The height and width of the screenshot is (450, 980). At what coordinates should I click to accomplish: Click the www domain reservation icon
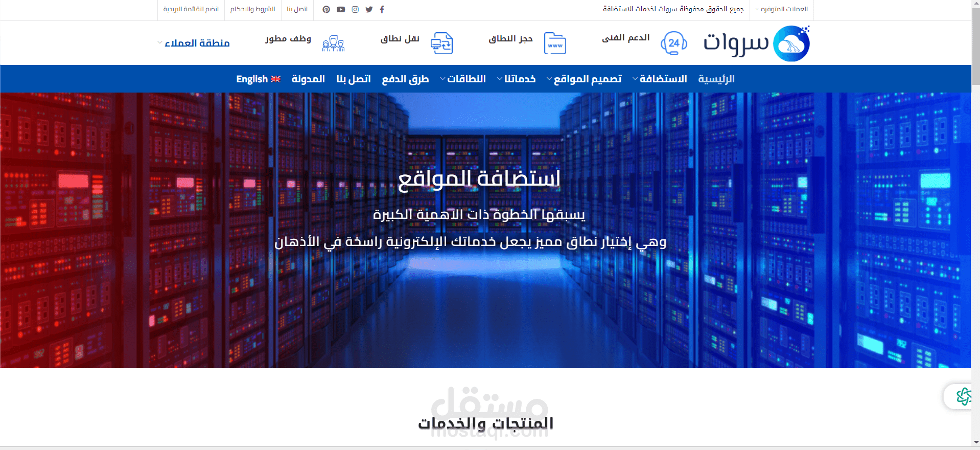tap(555, 43)
